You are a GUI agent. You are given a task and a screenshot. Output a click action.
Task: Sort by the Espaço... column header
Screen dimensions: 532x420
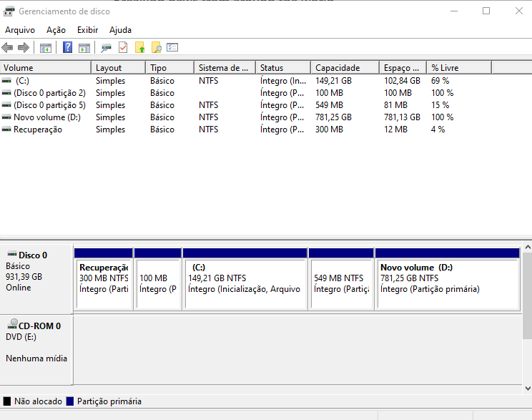click(x=403, y=68)
